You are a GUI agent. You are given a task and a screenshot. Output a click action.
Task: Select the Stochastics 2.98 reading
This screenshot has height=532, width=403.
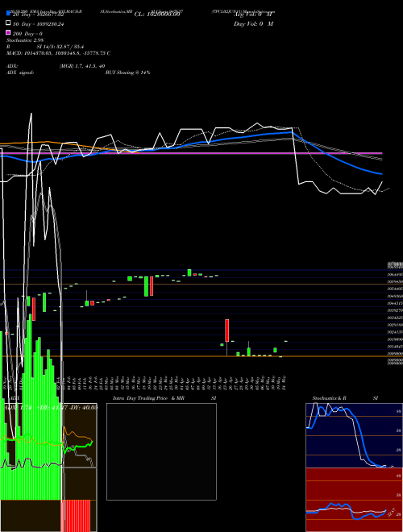coord(25,40)
